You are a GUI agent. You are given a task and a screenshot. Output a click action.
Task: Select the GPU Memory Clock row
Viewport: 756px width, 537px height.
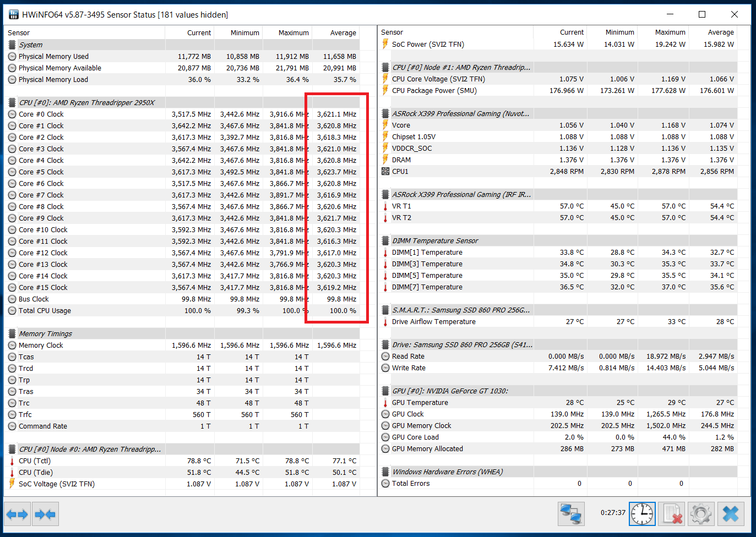(558, 425)
